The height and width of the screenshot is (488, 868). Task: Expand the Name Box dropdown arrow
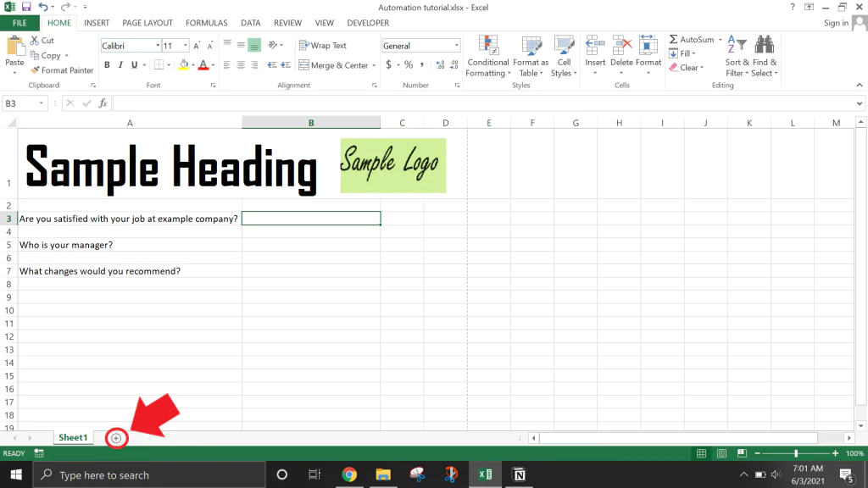(x=41, y=103)
